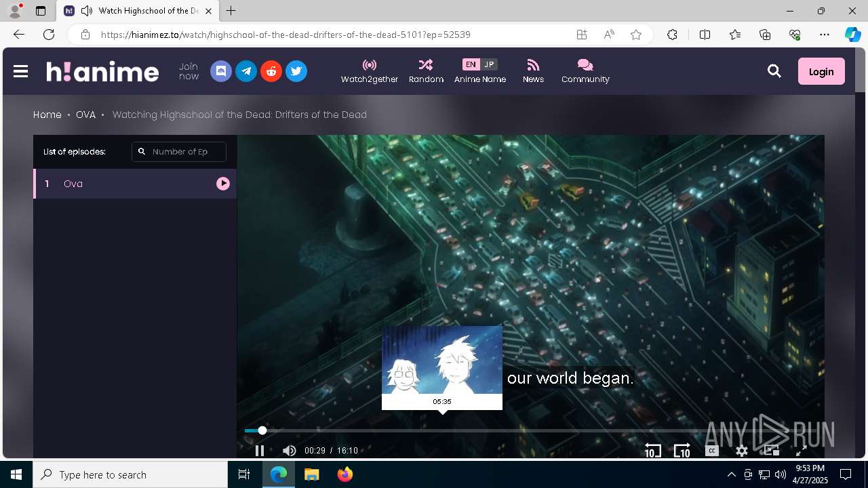Launch Firefox from taskbar
This screenshot has width=868, height=488.
(x=345, y=474)
